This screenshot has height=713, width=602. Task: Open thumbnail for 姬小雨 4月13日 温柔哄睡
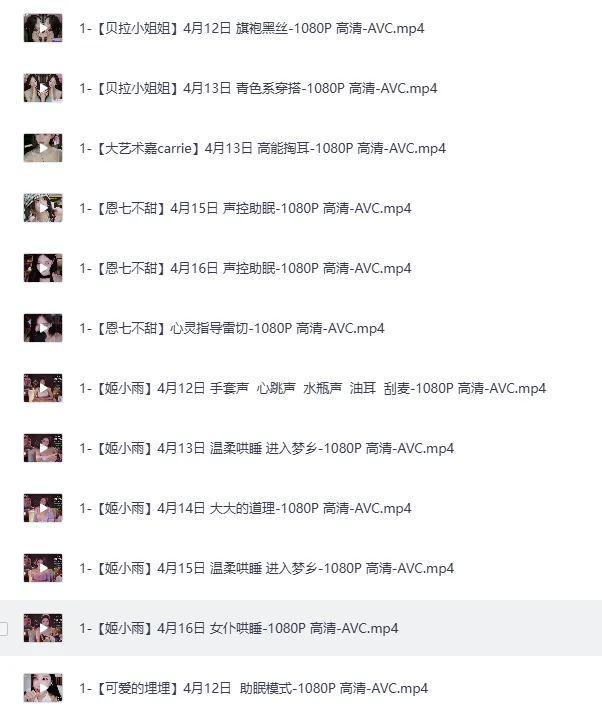[x=43, y=448]
